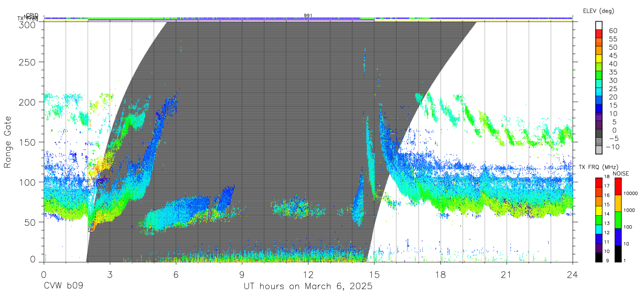This screenshot has height=297, width=644.
Task: Click the 3 tick on UT hours axis
Action: point(110,275)
